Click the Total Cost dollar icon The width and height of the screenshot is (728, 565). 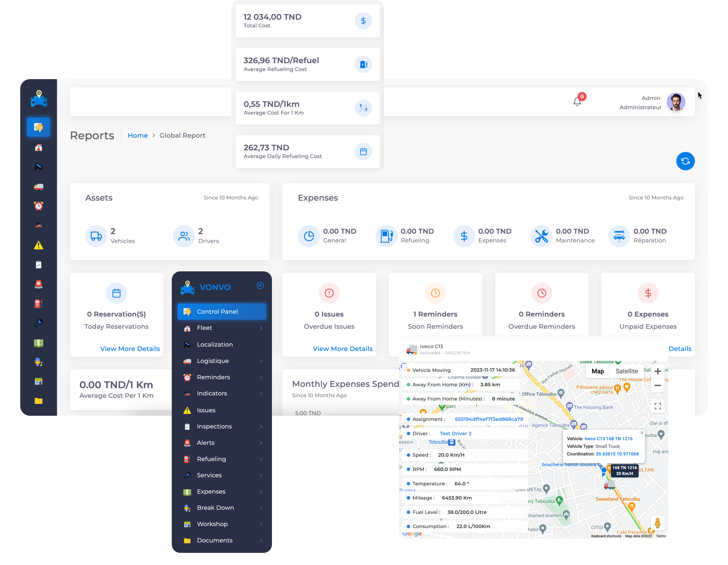tap(363, 21)
